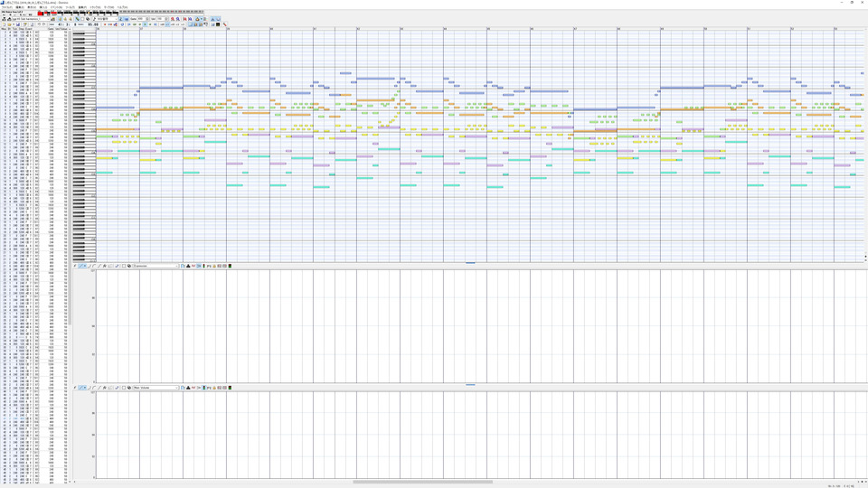This screenshot has width=868, height=488.
Task: Click the square selection tool in Expression pane
Action: tap(124, 266)
